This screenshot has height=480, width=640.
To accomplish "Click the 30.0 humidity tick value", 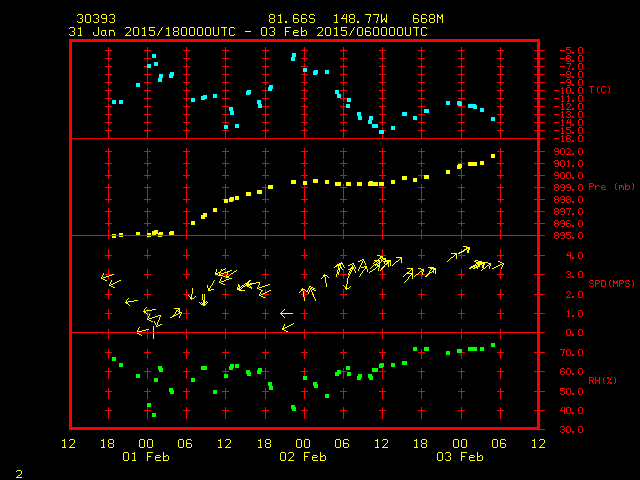I will click(571, 430).
